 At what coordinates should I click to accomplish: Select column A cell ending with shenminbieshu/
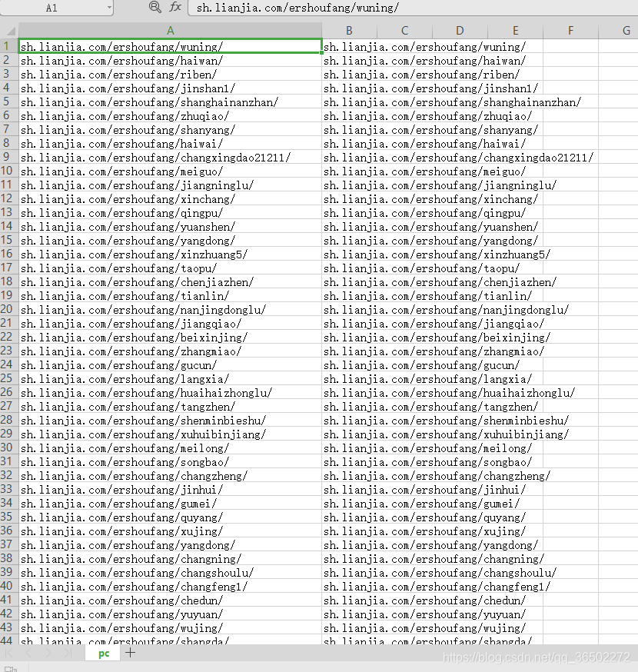(x=170, y=420)
